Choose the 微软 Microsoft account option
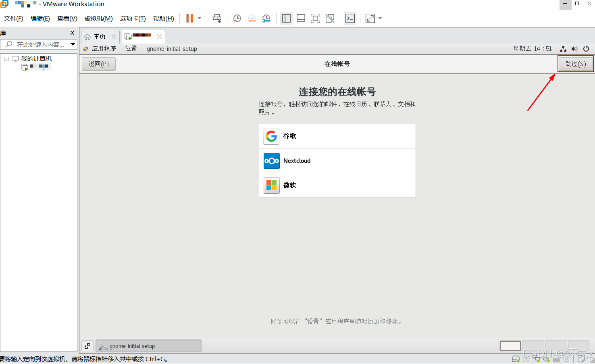This screenshot has width=595, height=364. [337, 185]
